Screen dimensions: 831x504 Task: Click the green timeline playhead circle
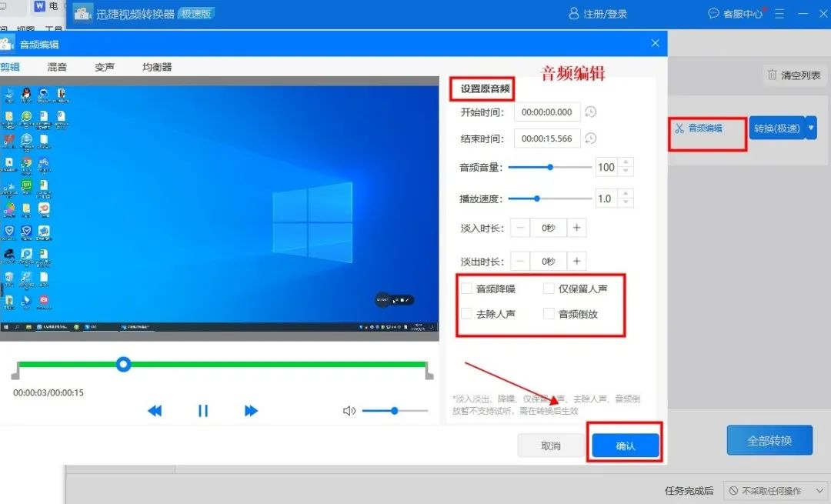(123, 364)
